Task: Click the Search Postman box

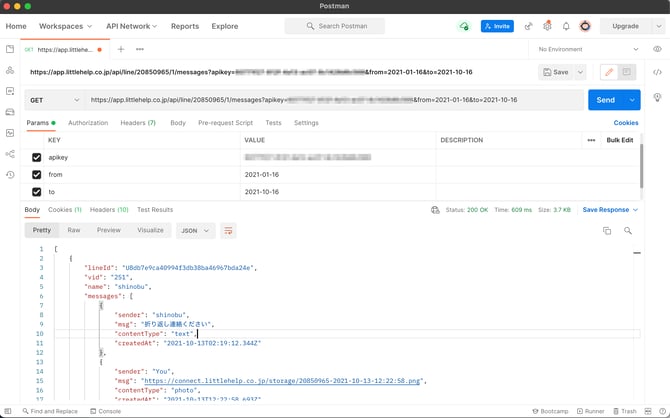Action: click(x=348, y=26)
